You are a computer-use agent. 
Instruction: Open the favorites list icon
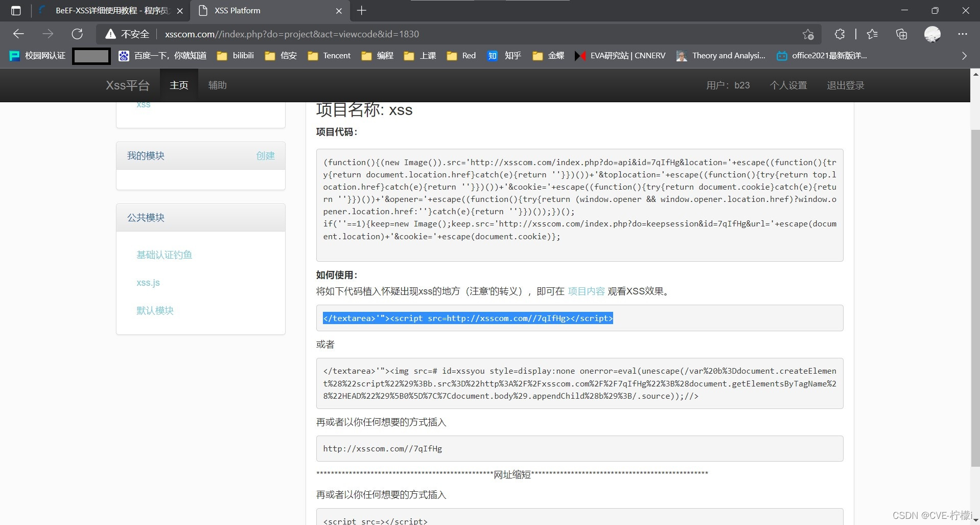point(872,34)
